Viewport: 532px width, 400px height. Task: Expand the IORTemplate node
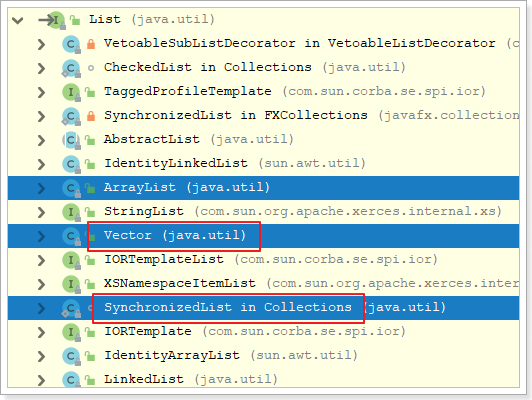click(x=41, y=332)
